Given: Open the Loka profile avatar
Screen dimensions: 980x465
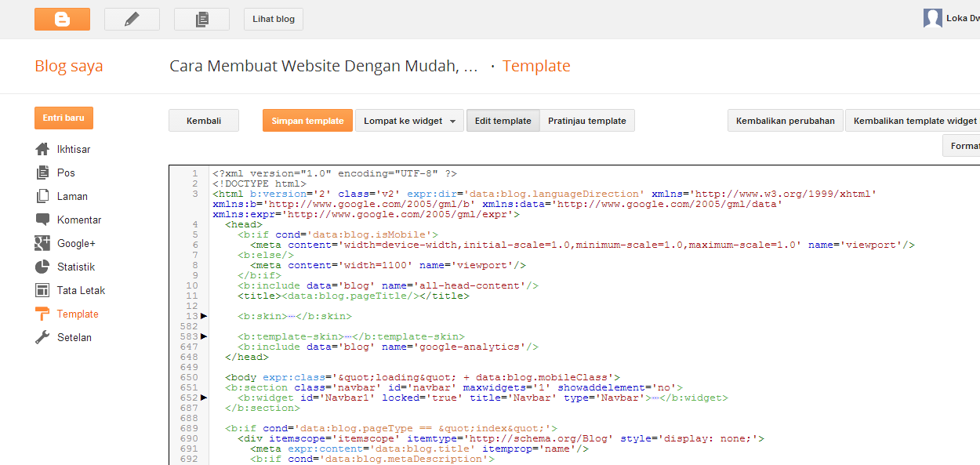Looking at the screenshot, I should 932,19.
